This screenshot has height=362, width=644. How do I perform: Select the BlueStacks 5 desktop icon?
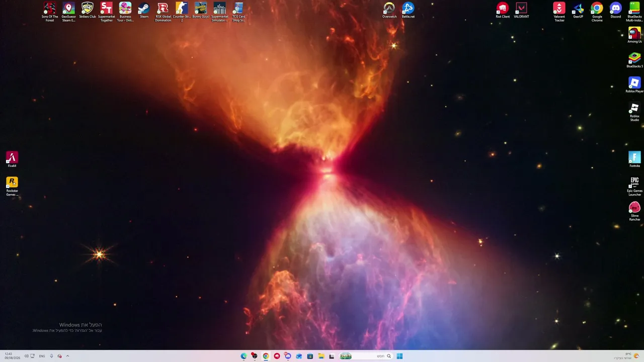pyautogui.click(x=634, y=60)
